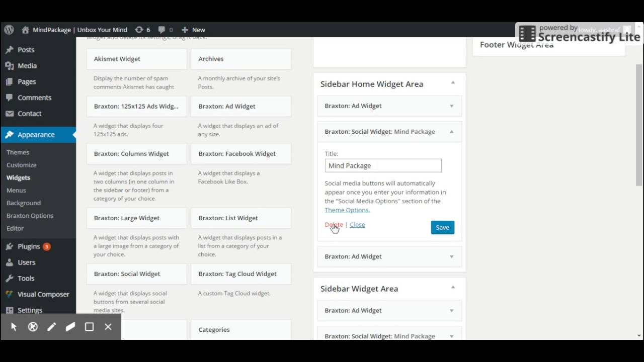Close the Screencastify drawing toolbar
The image size is (644, 362).
tap(108, 327)
